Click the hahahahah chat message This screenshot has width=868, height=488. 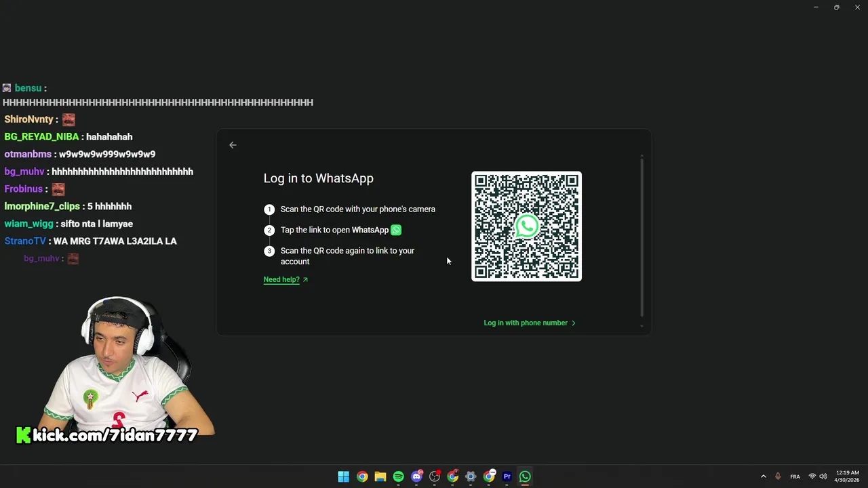[109, 137]
